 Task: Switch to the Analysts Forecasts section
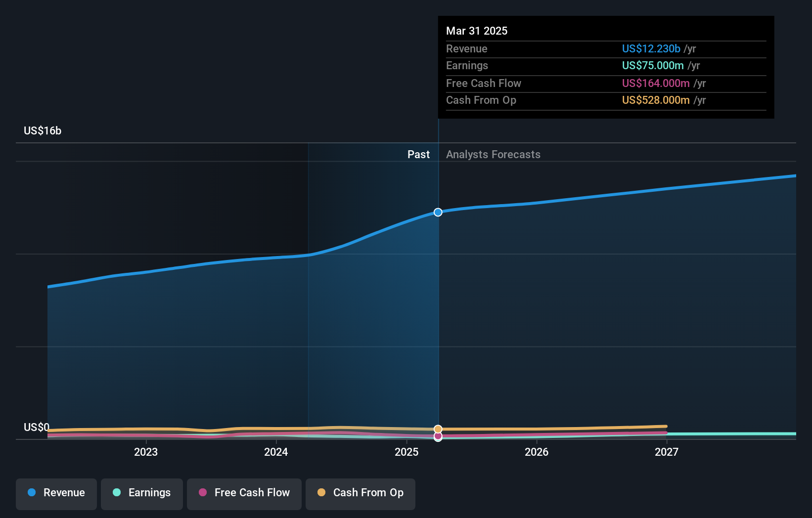pyautogui.click(x=493, y=154)
